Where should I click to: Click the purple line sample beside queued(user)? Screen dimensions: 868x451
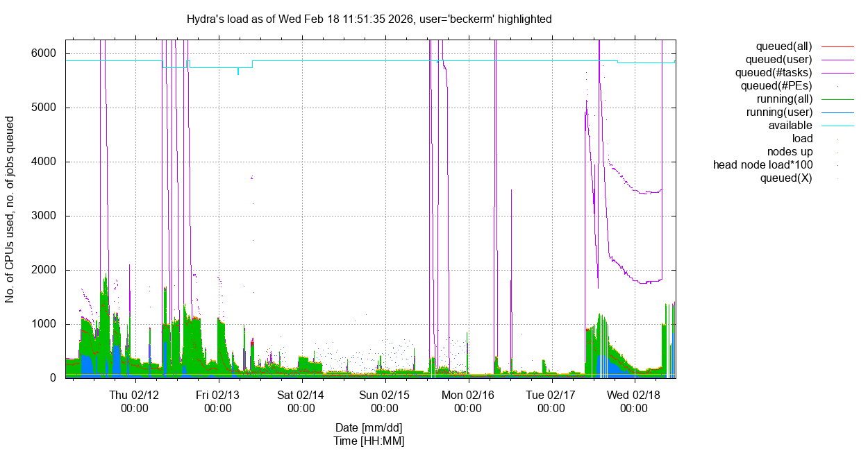[837, 60]
